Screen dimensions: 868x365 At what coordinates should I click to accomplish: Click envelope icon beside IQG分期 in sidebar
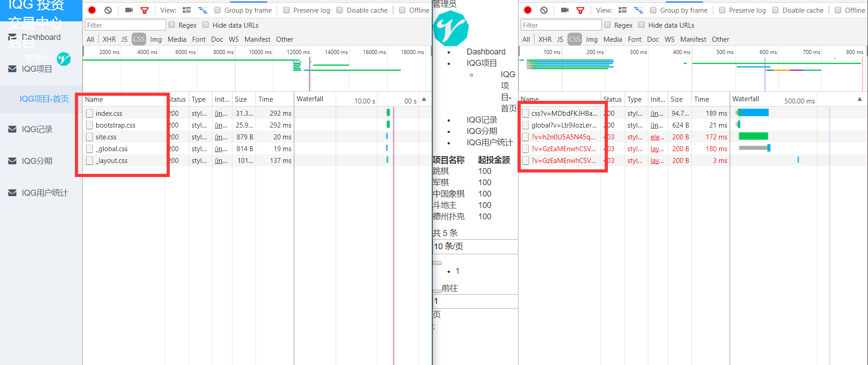(x=13, y=161)
